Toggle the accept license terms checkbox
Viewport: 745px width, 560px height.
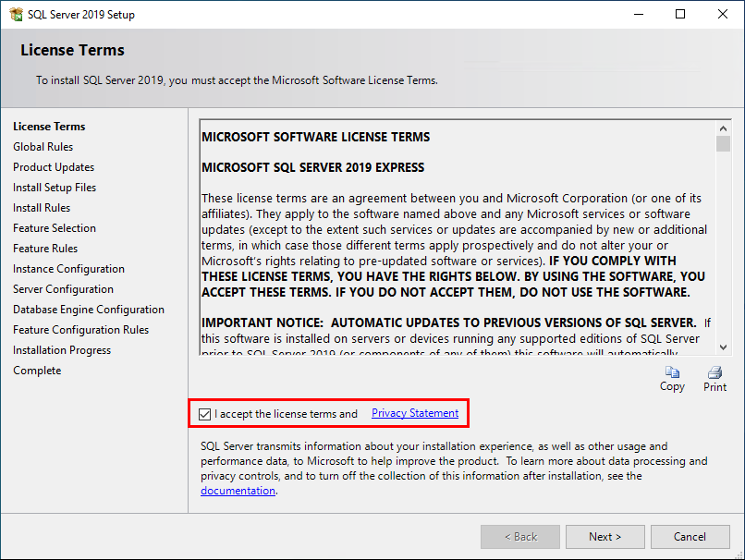pyautogui.click(x=204, y=414)
